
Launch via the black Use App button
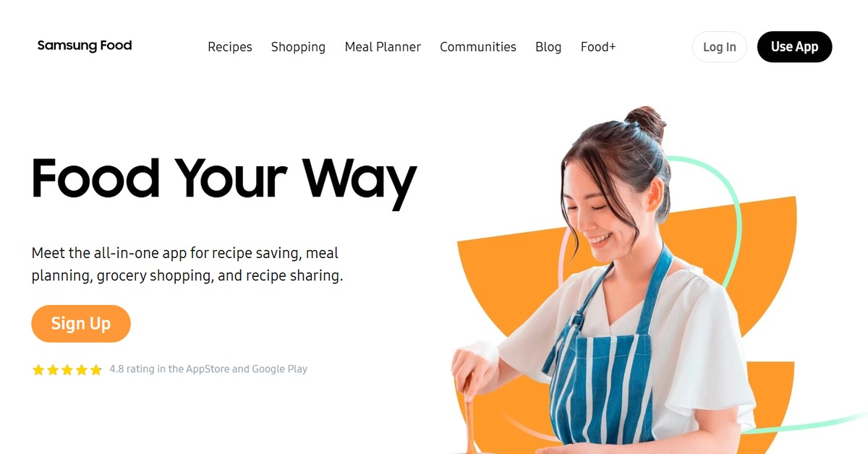(794, 47)
